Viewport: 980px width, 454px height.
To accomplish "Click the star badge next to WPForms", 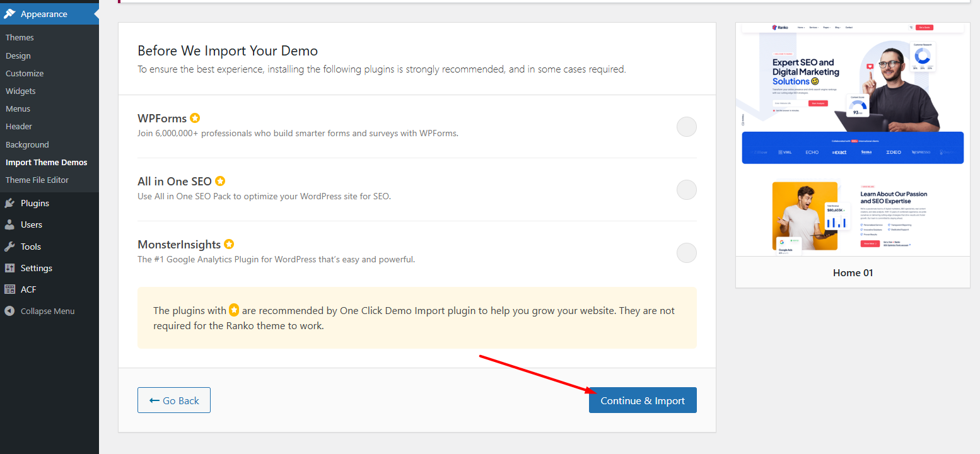I will 195,118.
